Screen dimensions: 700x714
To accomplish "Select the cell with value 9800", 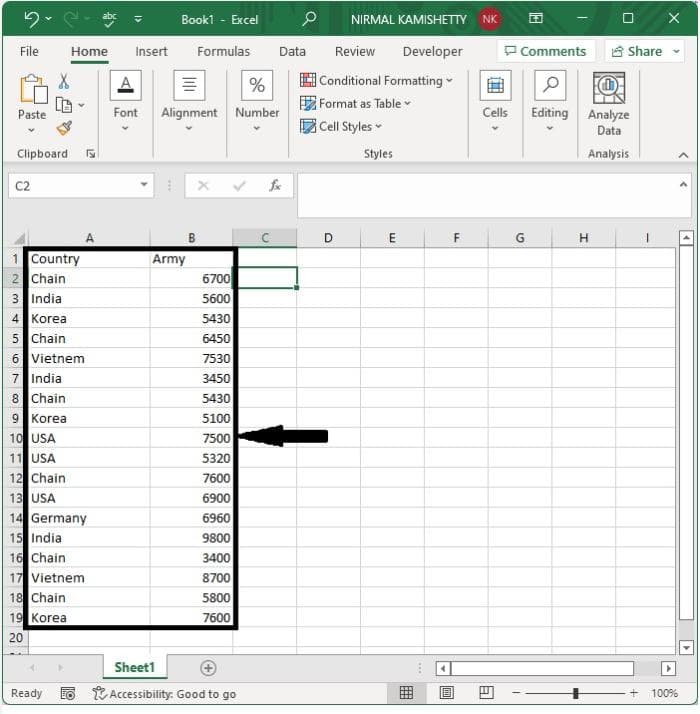I will (x=191, y=538).
